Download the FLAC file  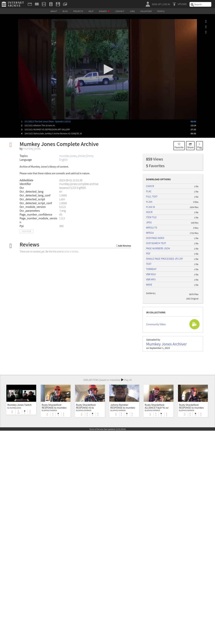pyautogui.click(x=149, y=191)
